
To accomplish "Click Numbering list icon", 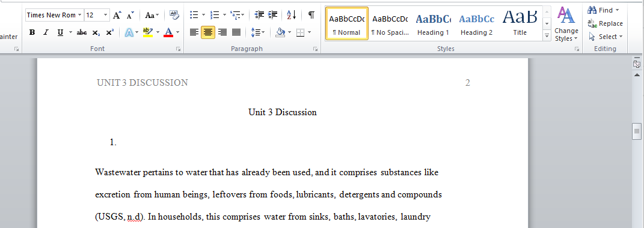I will pyautogui.click(x=215, y=15).
